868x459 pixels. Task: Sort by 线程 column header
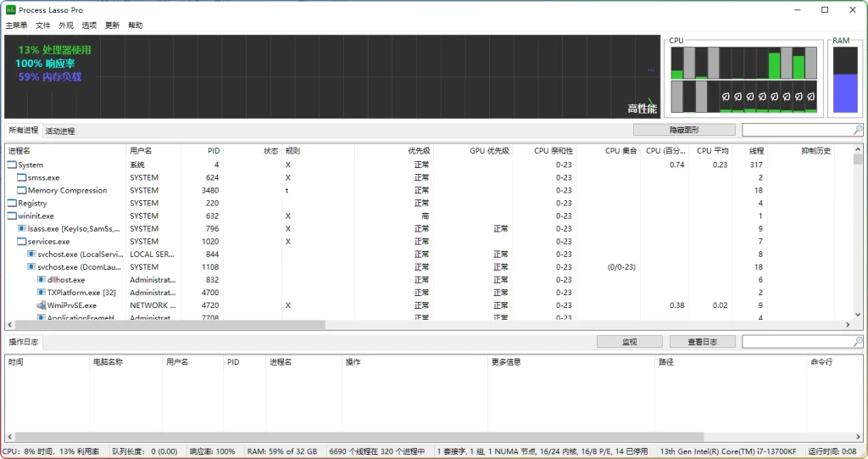point(749,151)
